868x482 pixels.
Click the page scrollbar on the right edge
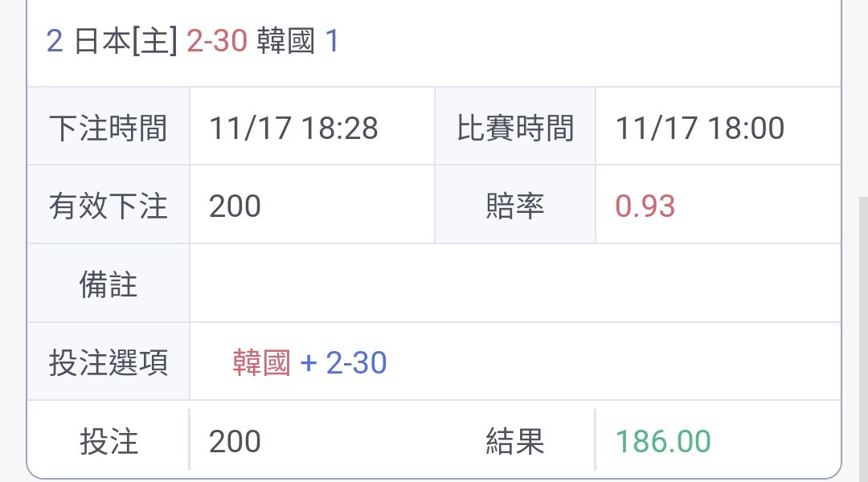[x=863, y=337]
